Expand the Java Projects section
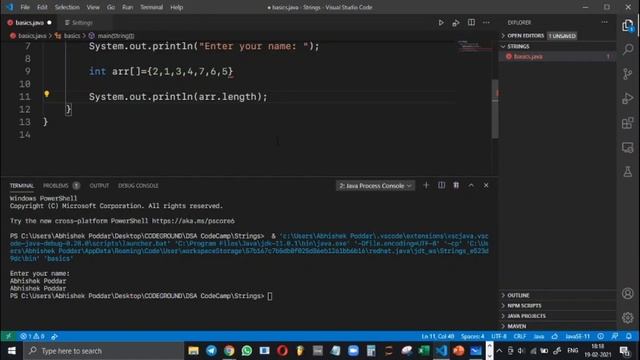The height and width of the screenshot is (360, 640). tap(557, 316)
